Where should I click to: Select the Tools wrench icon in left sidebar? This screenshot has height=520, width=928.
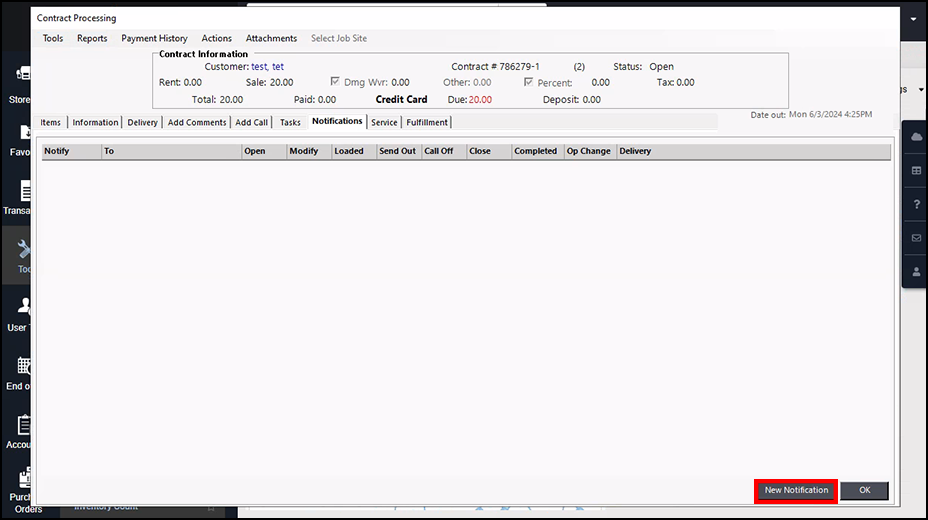point(24,250)
